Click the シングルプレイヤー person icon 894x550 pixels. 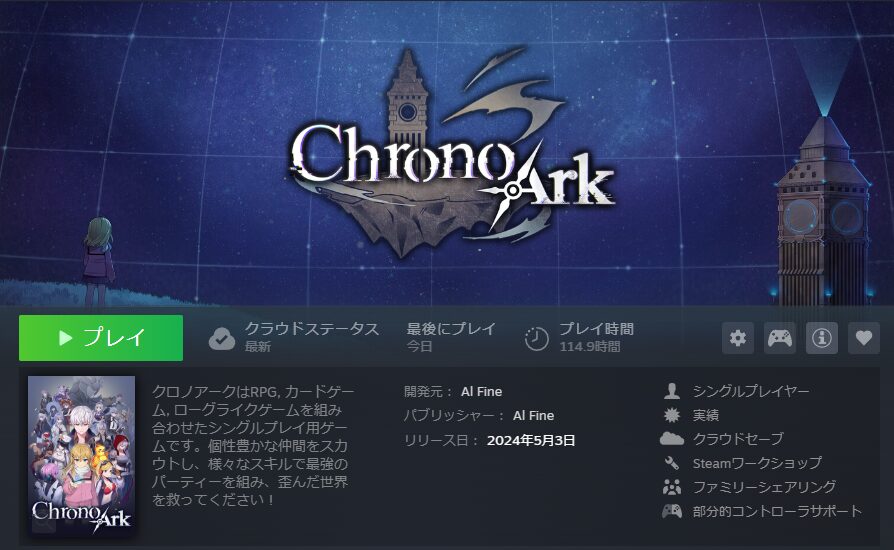point(672,391)
